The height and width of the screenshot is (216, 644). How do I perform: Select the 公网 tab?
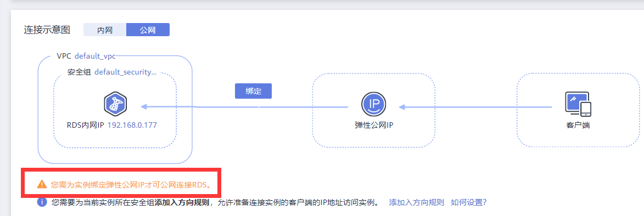point(148,30)
